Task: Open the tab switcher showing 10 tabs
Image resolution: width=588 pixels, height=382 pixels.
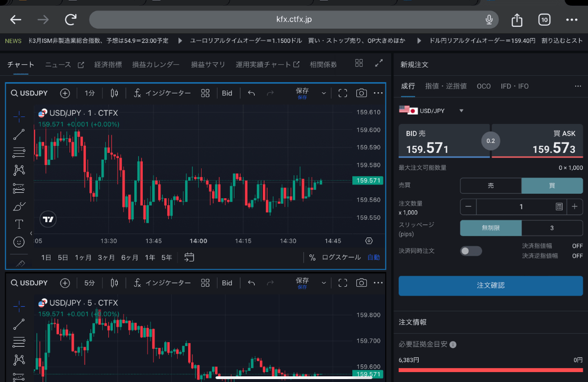Action: tap(544, 19)
